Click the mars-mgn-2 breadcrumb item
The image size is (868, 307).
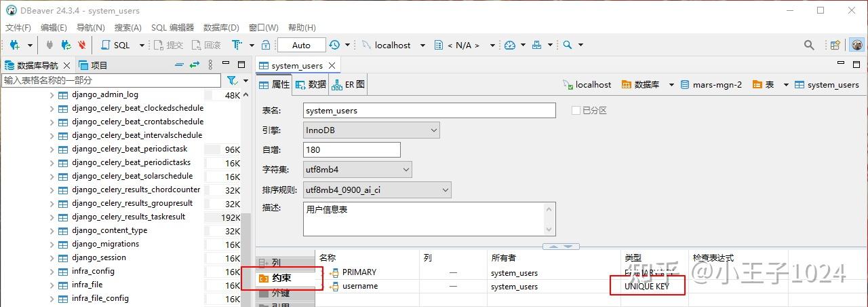711,85
